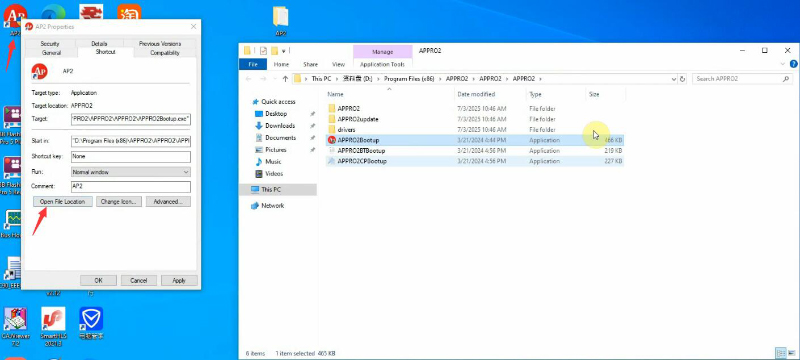Click inside the Start in field
The width and height of the screenshot is (800, 360).
[131, 140]
